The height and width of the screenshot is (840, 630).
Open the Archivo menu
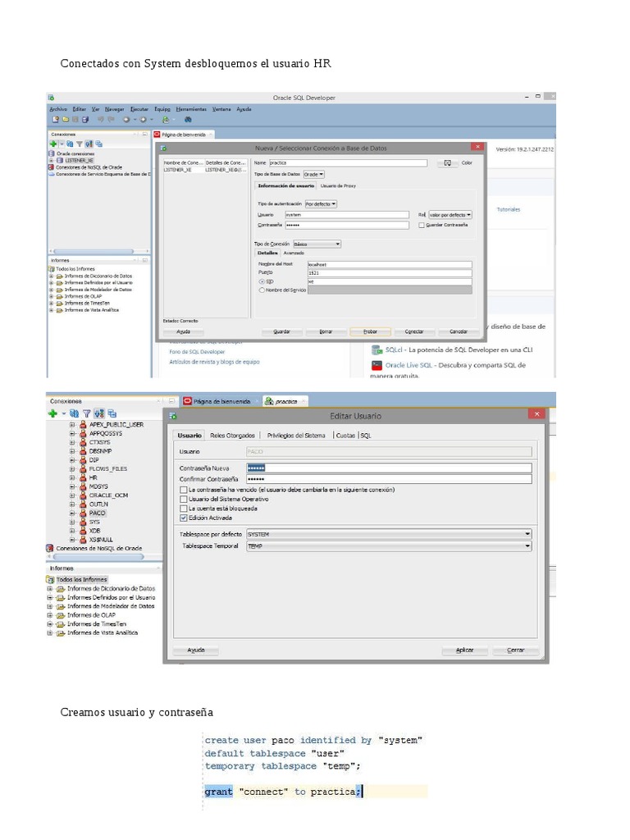[x=58, y=109]
